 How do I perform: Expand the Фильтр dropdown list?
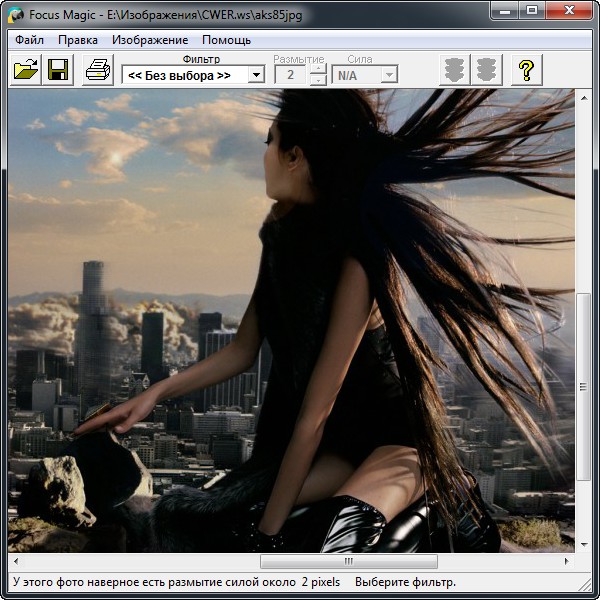pos(256,75)
